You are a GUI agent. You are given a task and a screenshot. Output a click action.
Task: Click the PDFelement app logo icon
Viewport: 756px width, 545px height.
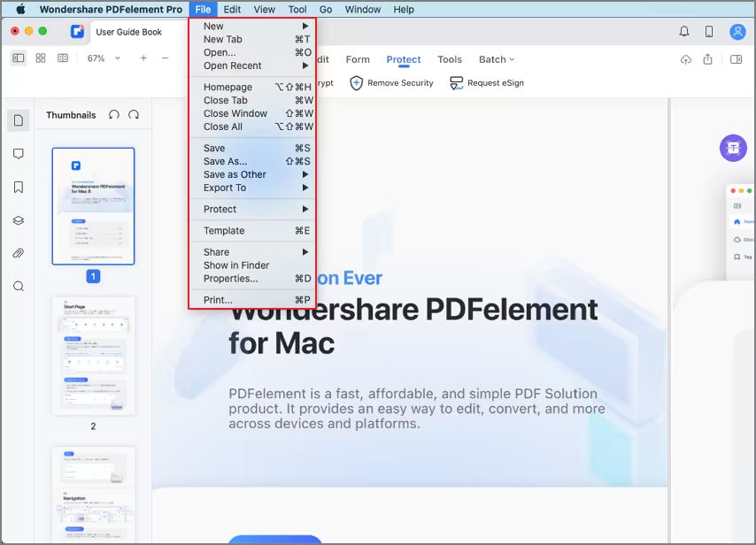click(x=77, y=31)
